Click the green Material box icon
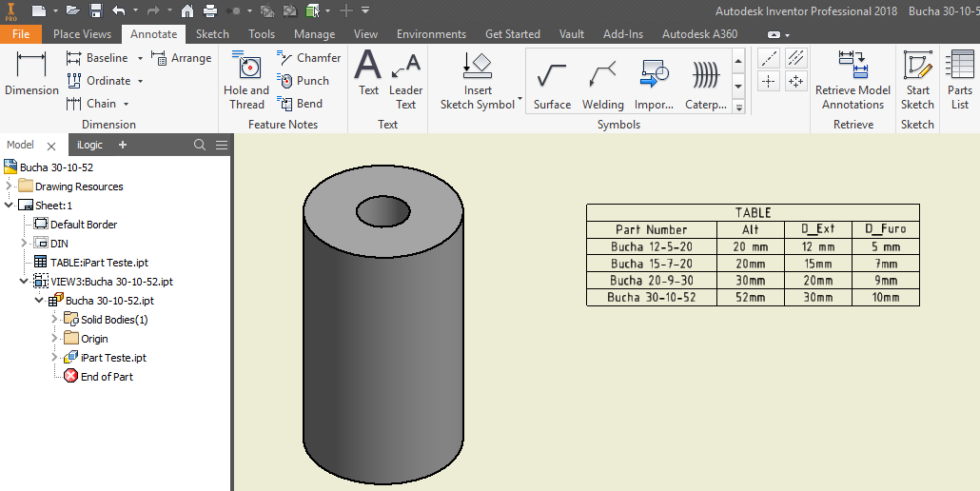Viewport: 980px width, 491px height. pyautogui.click(x=312, y=10)
